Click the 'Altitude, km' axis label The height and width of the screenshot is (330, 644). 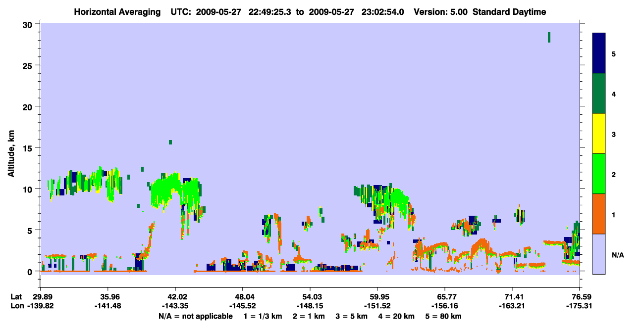(11, 154)
